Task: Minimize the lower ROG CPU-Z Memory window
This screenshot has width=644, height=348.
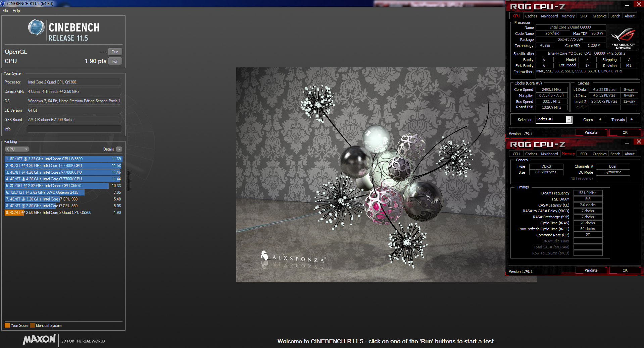Action: (627, 143)
